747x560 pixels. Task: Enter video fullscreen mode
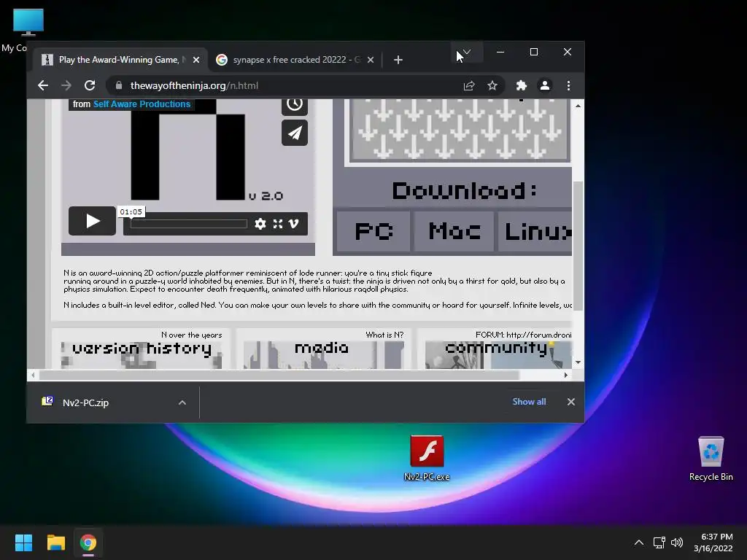[x=278, y=224]
